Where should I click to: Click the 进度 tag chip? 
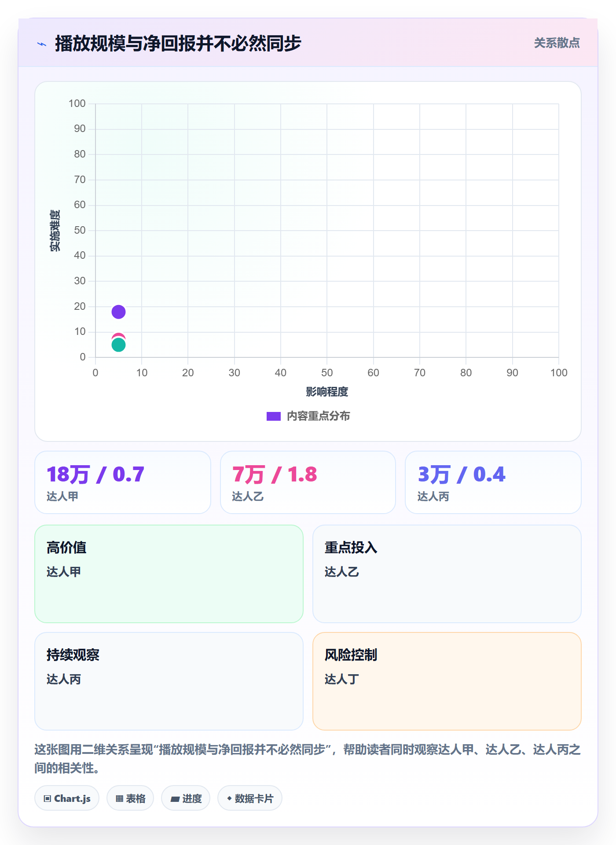186,798
